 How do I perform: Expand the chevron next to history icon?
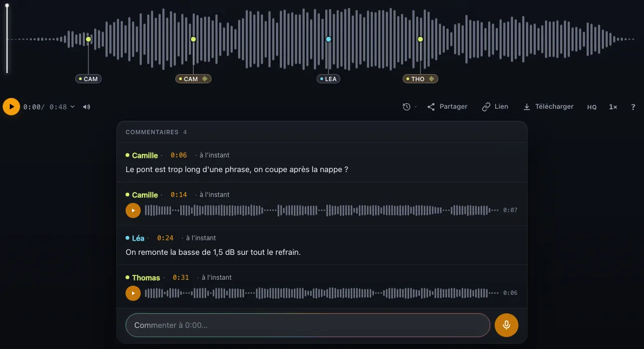[x=416, y=107]
